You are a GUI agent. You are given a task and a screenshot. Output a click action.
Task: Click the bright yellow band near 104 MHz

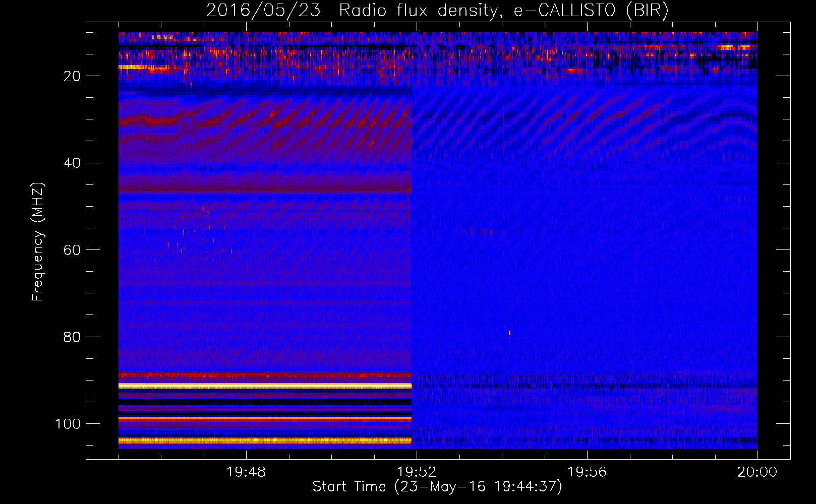coord(265,440)
